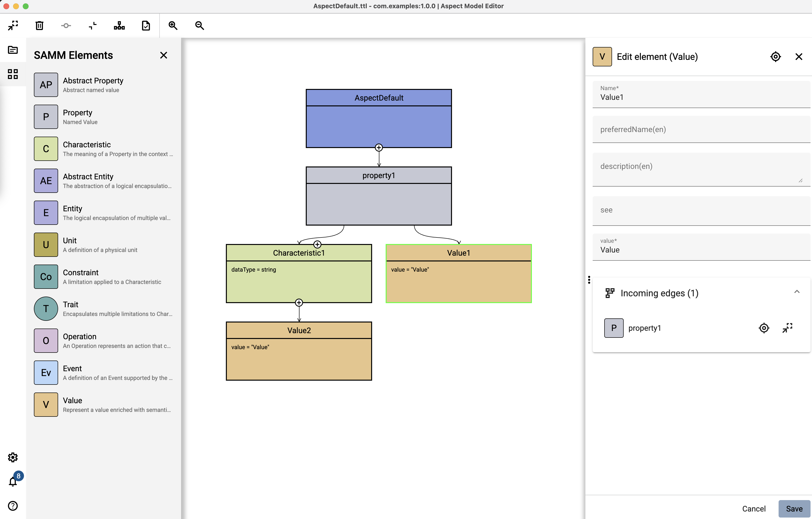Image resolution: width=812 pixels, height=519 pixels.
Task: Click the format model hierarchy icon
Action: [119, 26]
